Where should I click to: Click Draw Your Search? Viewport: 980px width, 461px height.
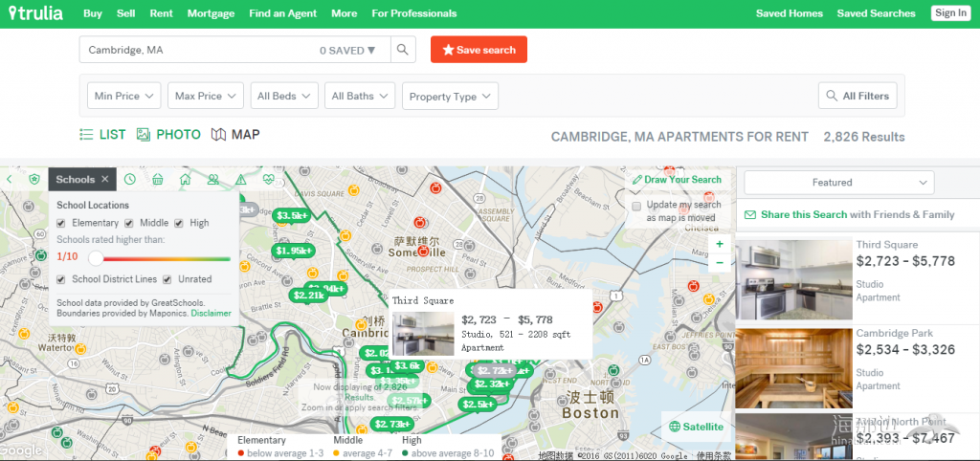tap(677, 179)
